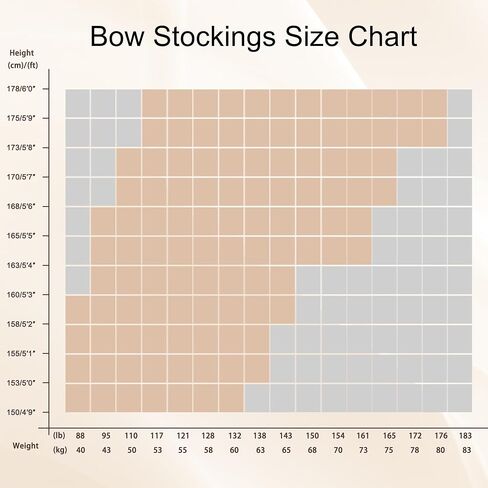Click the 132 lb weight label

(x=235, y=436)
